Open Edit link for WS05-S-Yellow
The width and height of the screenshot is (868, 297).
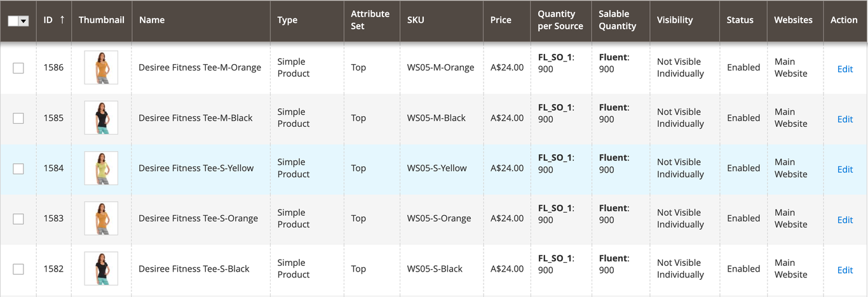coord(844,169)
